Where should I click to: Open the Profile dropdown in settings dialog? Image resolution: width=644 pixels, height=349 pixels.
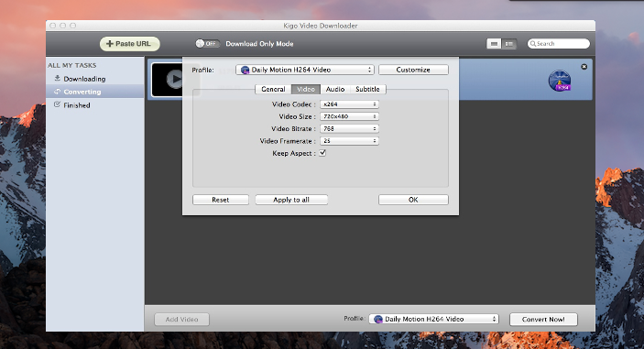305,70
